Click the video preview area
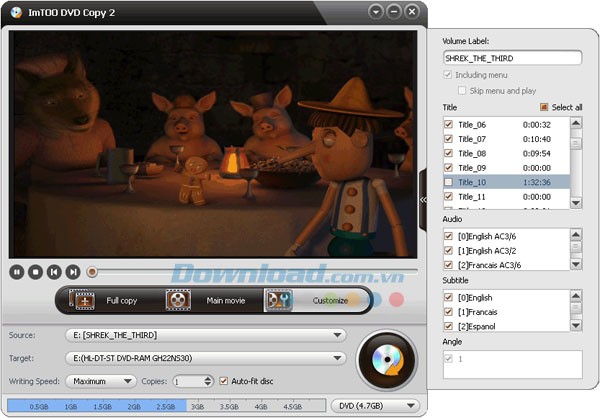600x418 pixels. point(213,144)
